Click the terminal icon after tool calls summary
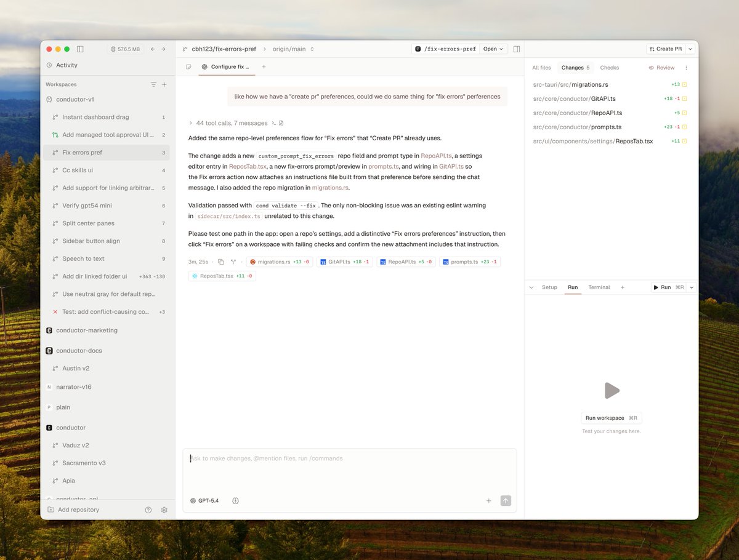Viewport: 739px width, 560px height. point(273,123)
